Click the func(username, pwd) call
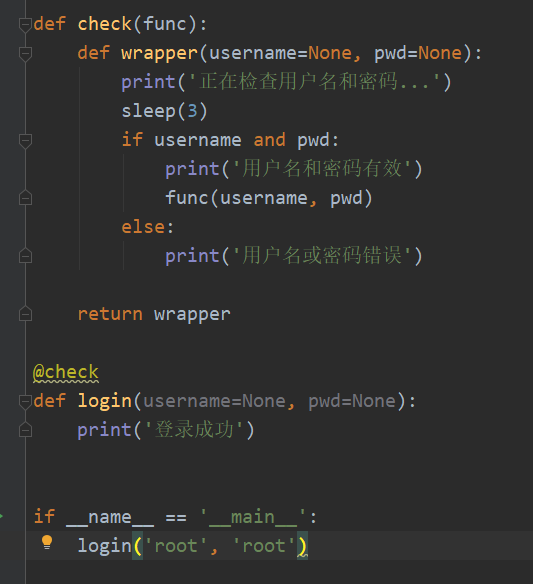This screenshot has width=533, height=584. 269,198
